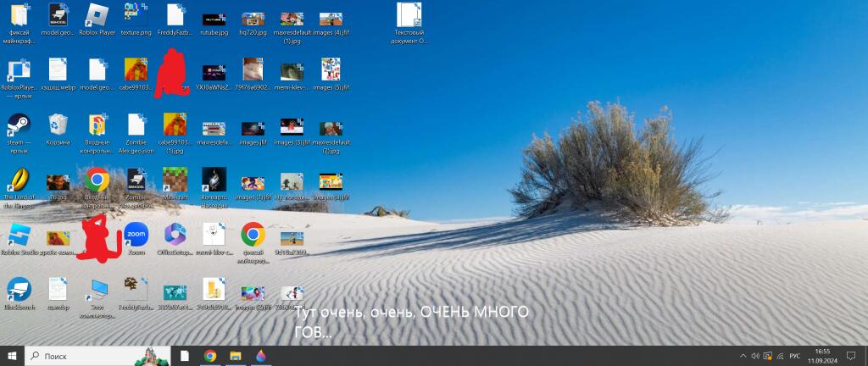
Task: Switch the РУС input language
Action: 795,356
